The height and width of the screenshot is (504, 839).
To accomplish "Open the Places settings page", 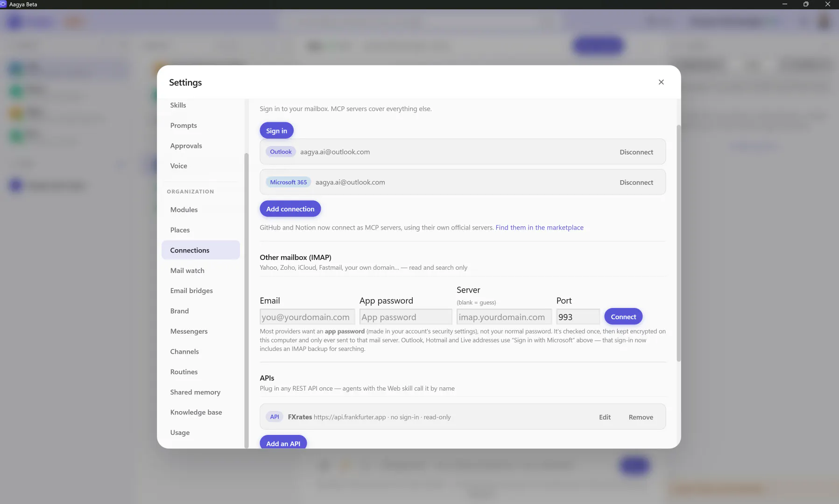I will tap(201, 230).
